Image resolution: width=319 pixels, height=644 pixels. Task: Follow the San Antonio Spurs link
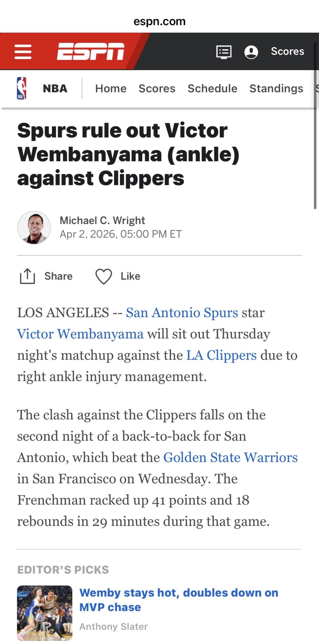(182, 313)
